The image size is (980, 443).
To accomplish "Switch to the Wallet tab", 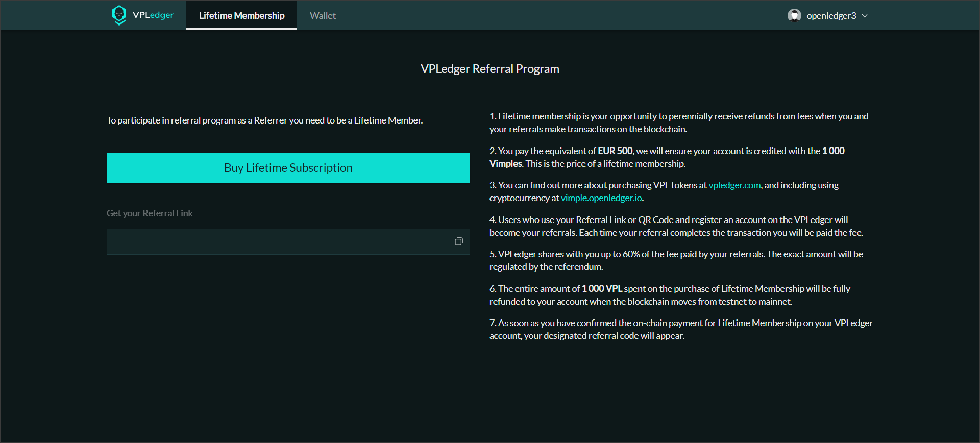I will (323, 16).
